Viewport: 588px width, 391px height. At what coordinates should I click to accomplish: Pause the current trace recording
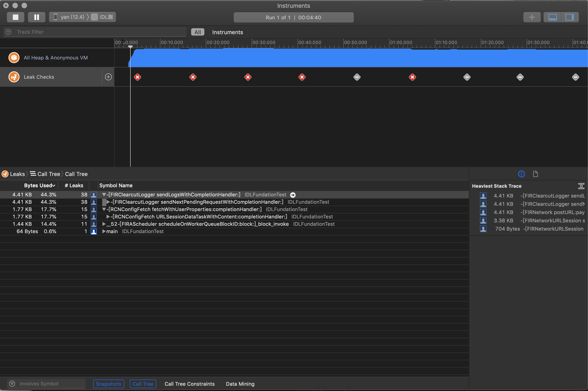click(36, 17)
